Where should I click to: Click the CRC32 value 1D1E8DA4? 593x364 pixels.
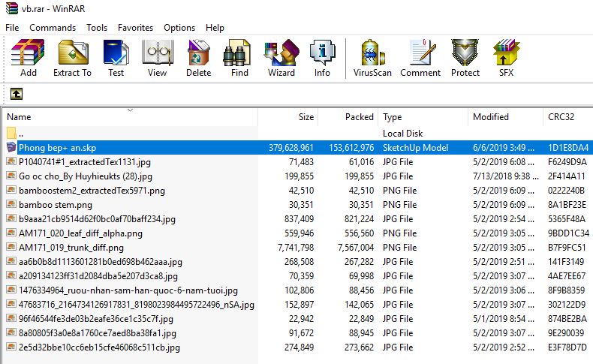tap(568, 148)
